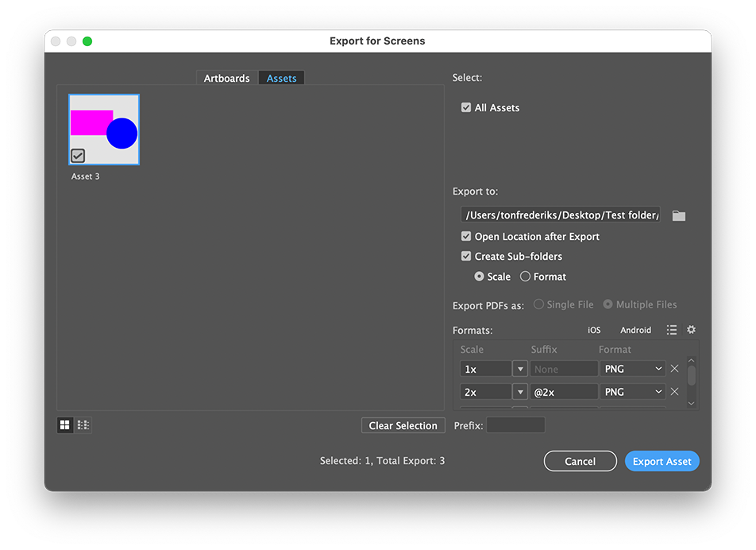Disable Open Location after Export
Screen dimensions: 756x550
coord(466,236)
